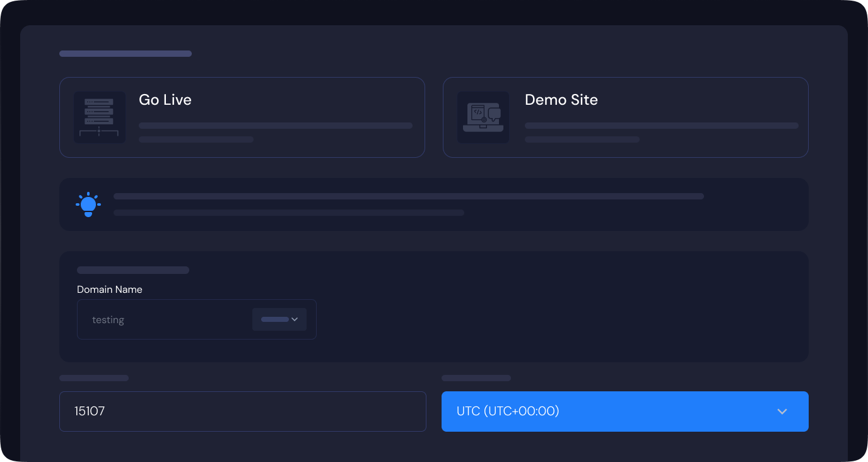
Task: Click the description lines under Go Live
Action: 275,132
